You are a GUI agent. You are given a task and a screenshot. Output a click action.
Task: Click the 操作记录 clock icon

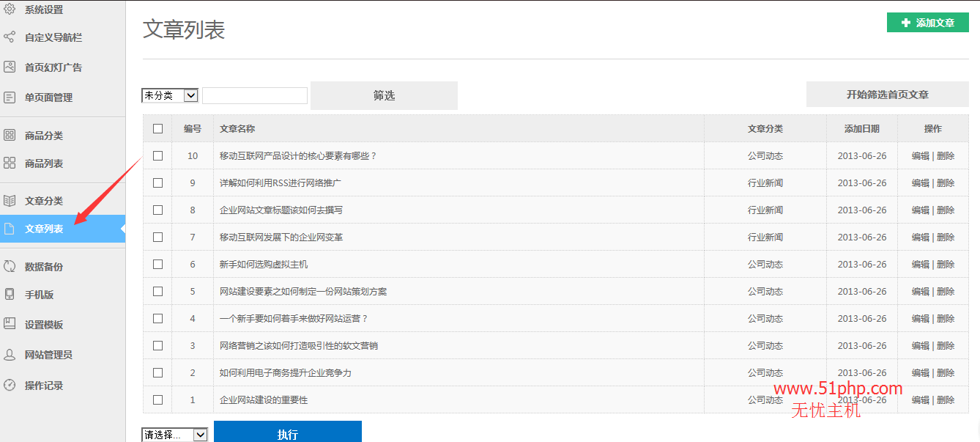pos(10,385)
